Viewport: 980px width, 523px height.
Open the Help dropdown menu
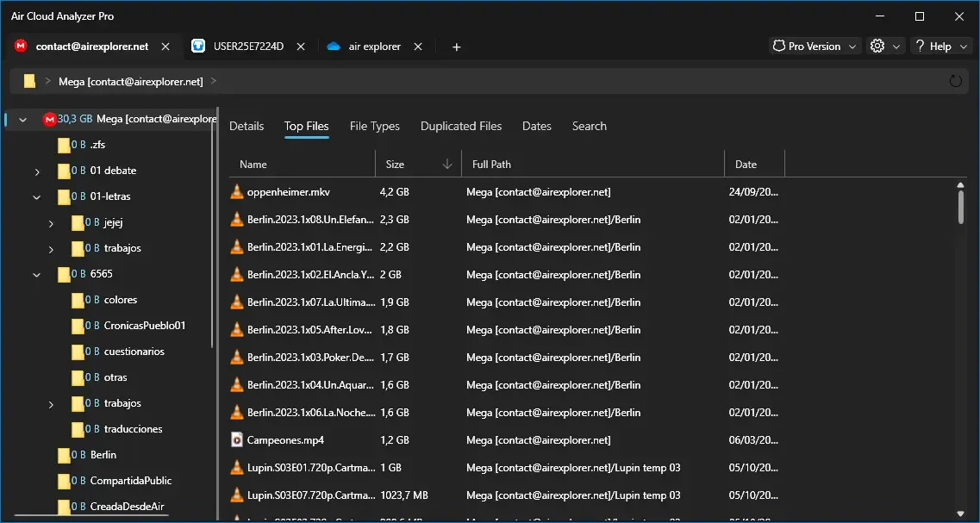[941, 47]
